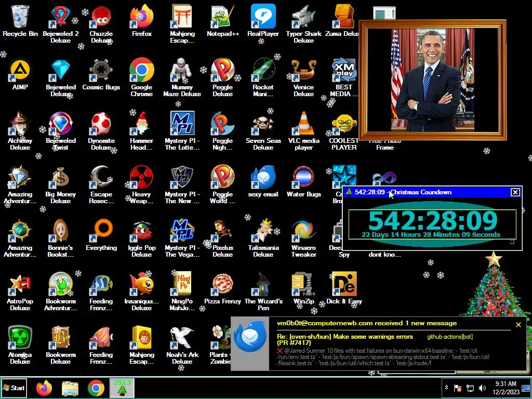Open File Explorer from the taskbar
Screen dimensions: 532x399
click(x=70, y=388)
